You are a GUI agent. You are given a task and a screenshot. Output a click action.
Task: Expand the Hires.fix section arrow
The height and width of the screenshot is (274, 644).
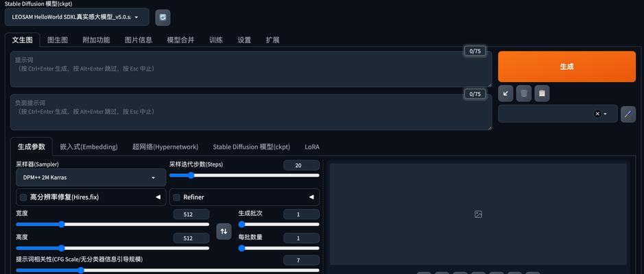point(158,197)
